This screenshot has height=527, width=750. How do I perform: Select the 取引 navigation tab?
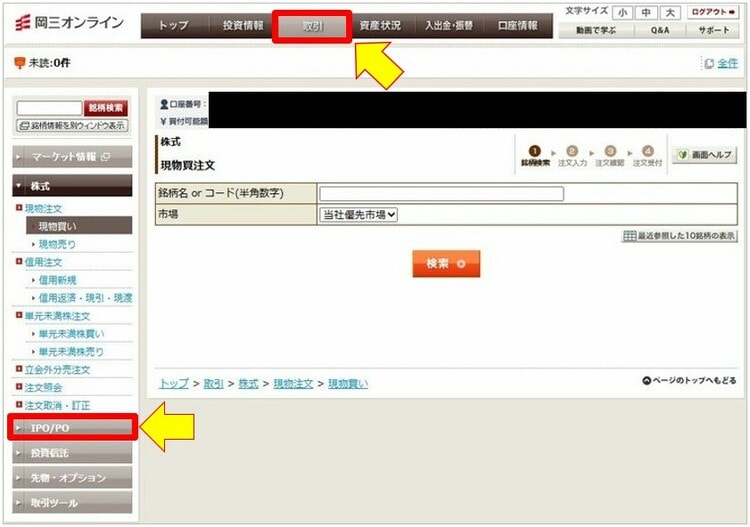click(312, 26)
